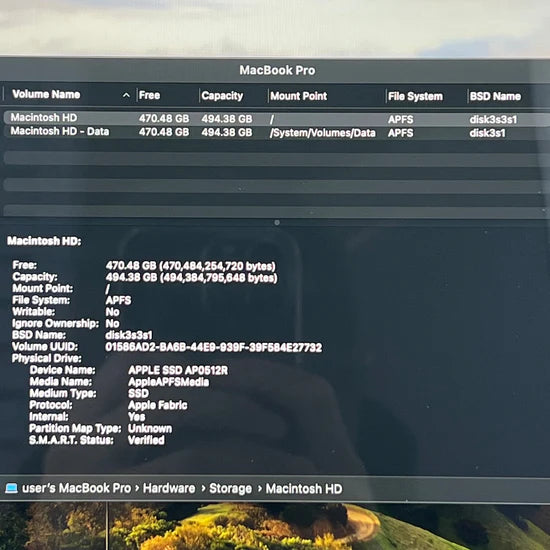
Task: Sort by Mount Point column header
Action: click(x=299, y=96)
